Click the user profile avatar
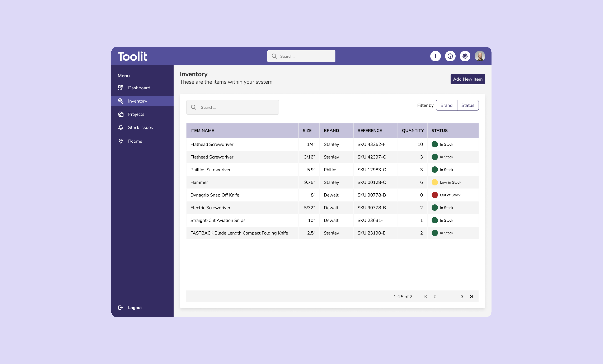The height and width of the screenshot is (364, 603). [480, 56]
